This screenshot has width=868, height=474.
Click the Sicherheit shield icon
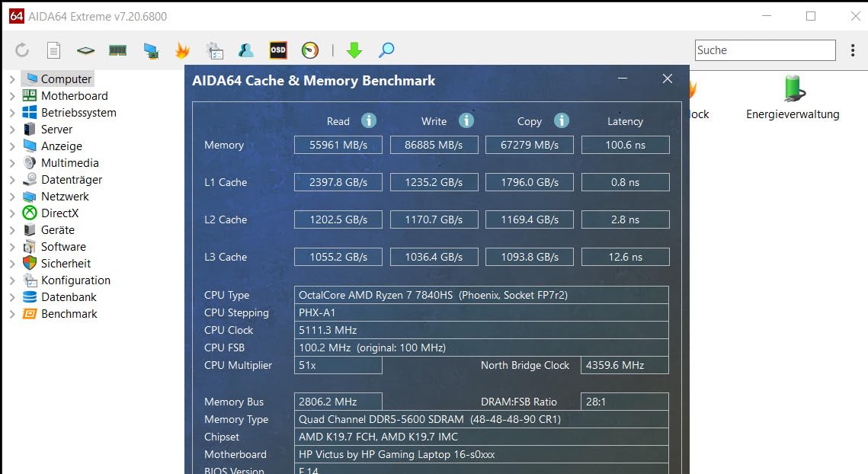29,263
